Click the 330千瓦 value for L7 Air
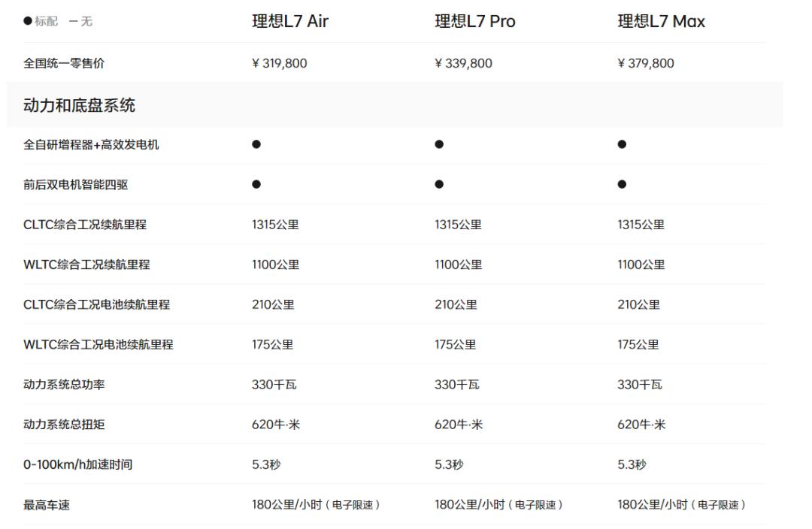Viewport: 812px width, 529px height. [274, 385]
